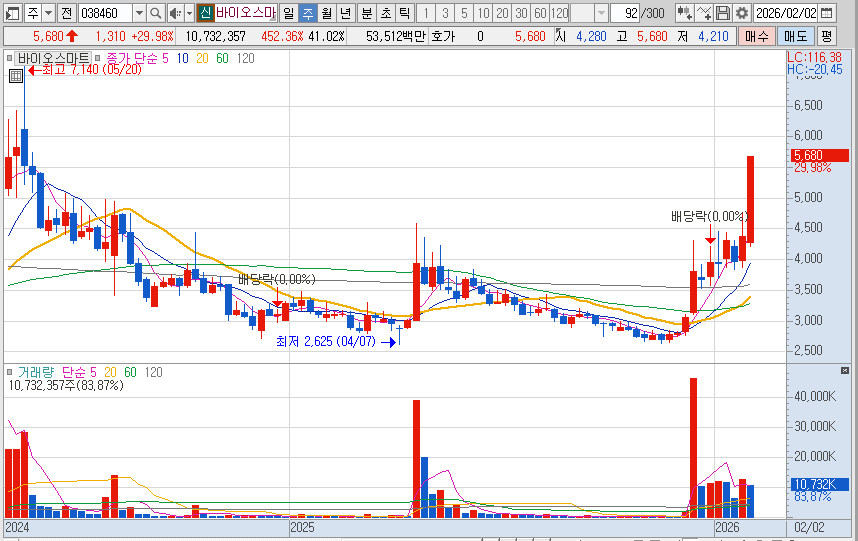Choose interval 30 button

pos(521,13)
